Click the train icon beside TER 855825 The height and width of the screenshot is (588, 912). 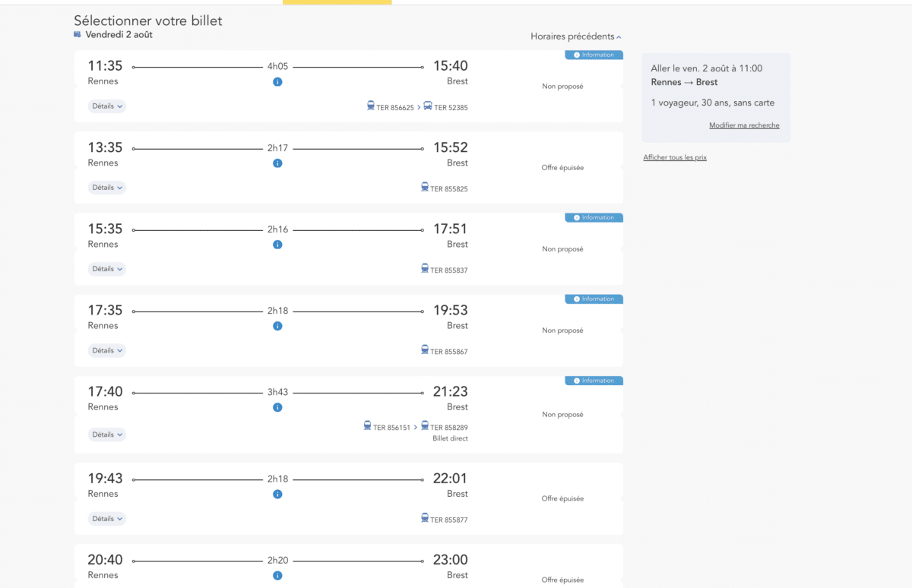point(425,187)
